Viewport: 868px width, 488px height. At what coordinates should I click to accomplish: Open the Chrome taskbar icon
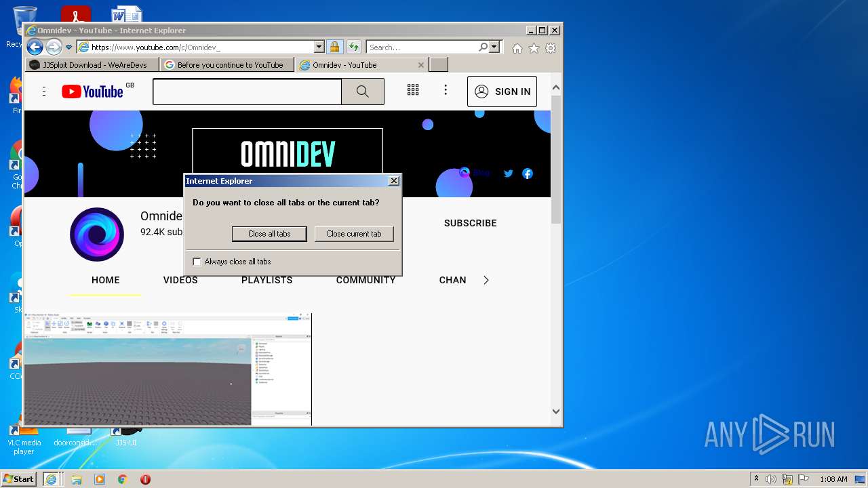click(x=123, y=479)
